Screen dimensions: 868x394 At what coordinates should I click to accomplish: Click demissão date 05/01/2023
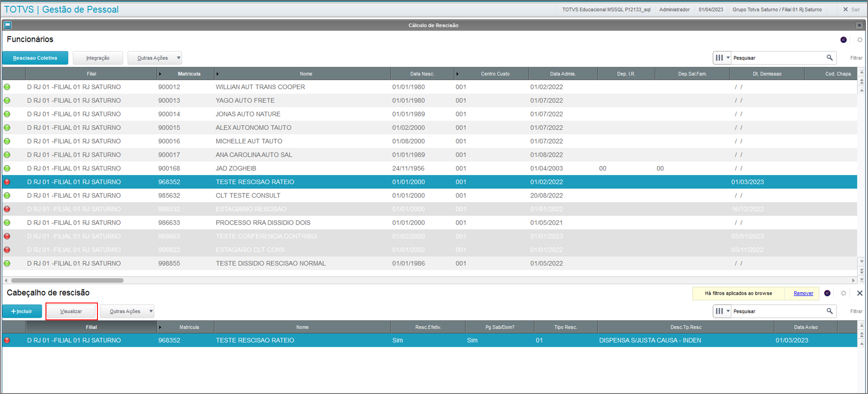coord(748,236)
